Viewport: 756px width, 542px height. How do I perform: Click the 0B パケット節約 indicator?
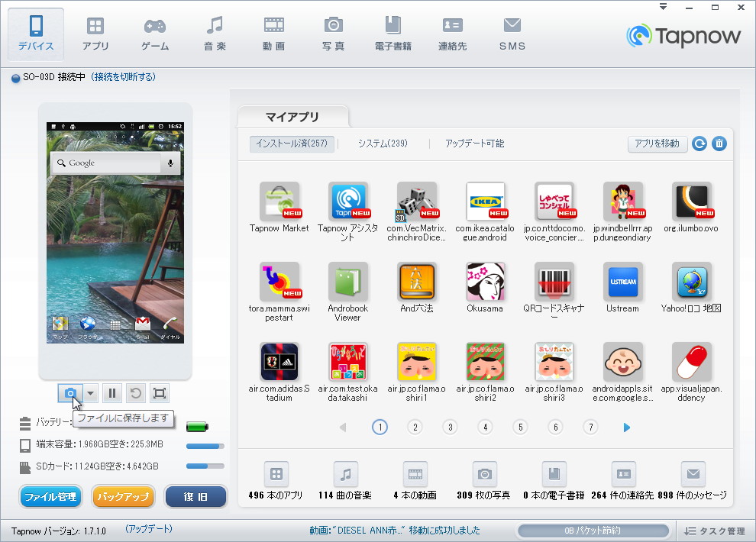coord(593,531)
